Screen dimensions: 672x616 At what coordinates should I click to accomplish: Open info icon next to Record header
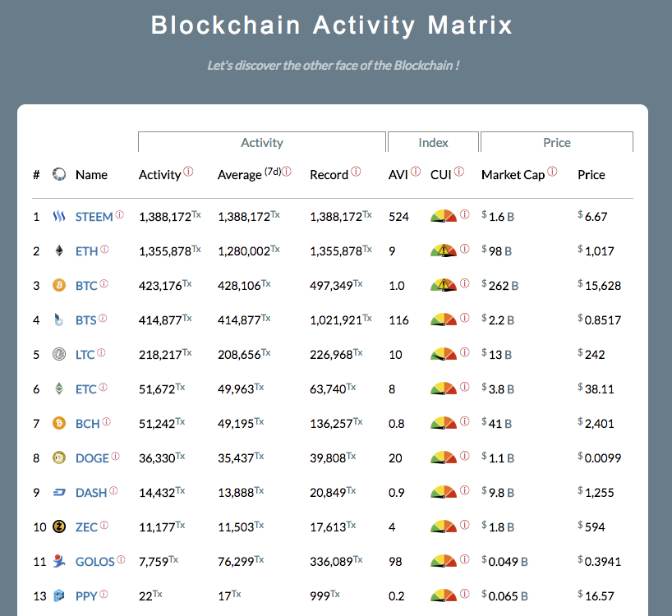357,172
